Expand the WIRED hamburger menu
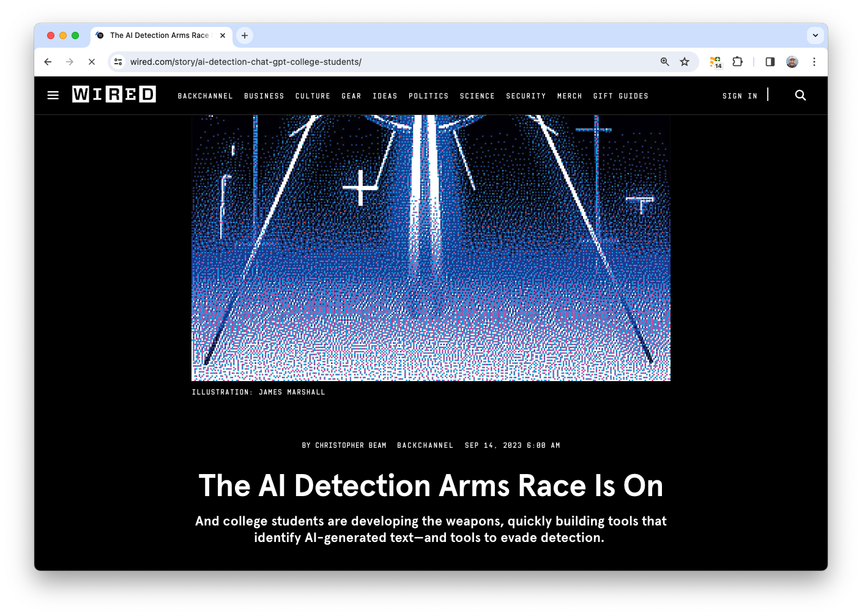Image resolution: width=862 pixels, height=616 pixels. click(x=53, y=95)
